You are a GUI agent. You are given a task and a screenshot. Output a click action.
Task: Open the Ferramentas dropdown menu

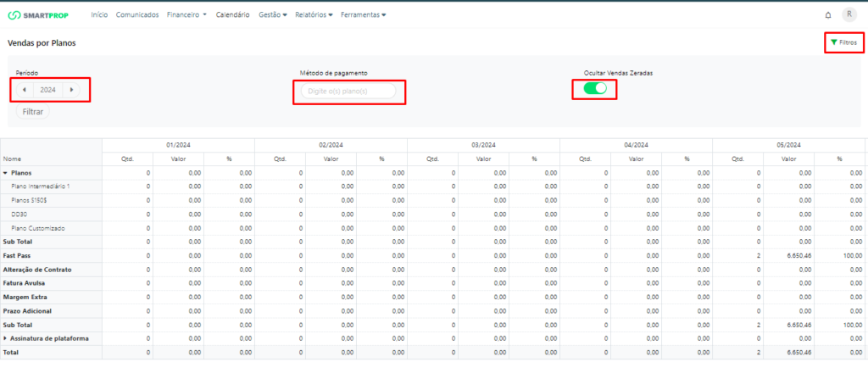tap(363, 14)
